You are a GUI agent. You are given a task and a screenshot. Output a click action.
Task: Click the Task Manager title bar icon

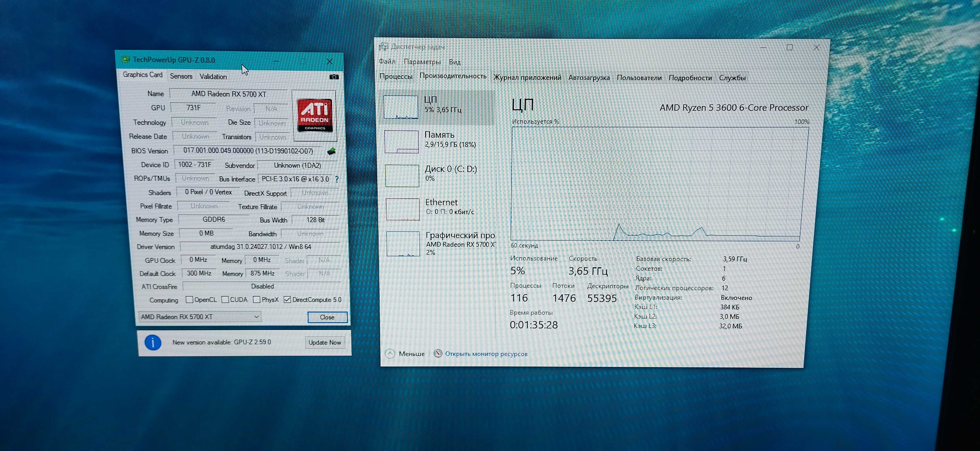383,47
